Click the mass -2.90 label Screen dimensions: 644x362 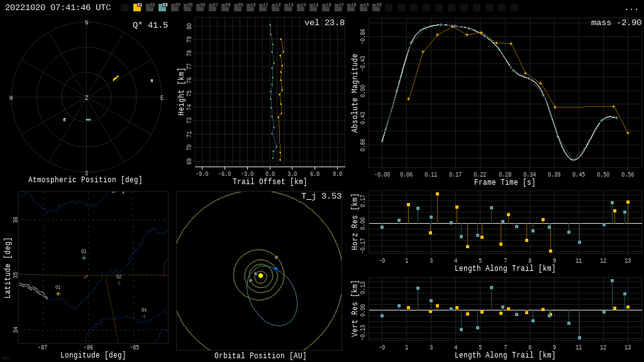pyautogui.click(x=616, y=23)
